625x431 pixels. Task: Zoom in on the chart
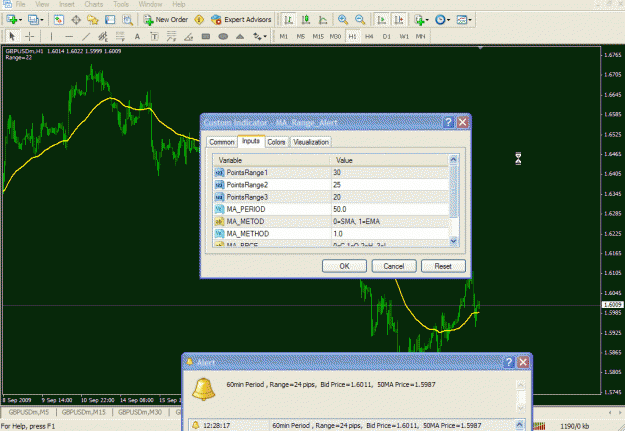[x=343, y=20]
